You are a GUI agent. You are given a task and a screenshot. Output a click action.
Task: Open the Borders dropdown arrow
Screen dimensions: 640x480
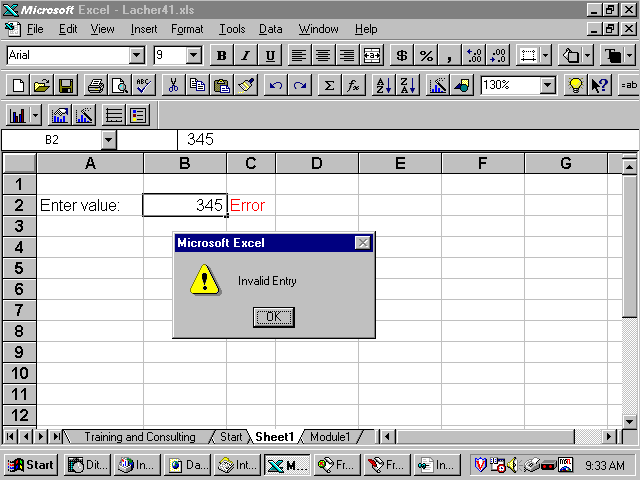[546, 55]
